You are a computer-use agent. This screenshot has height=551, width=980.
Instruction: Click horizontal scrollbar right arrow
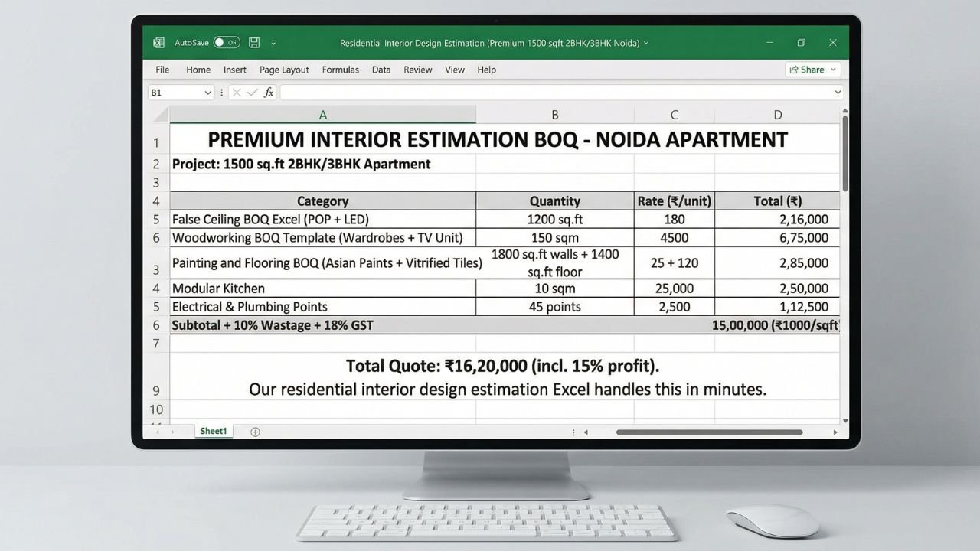tap(835, 432)
